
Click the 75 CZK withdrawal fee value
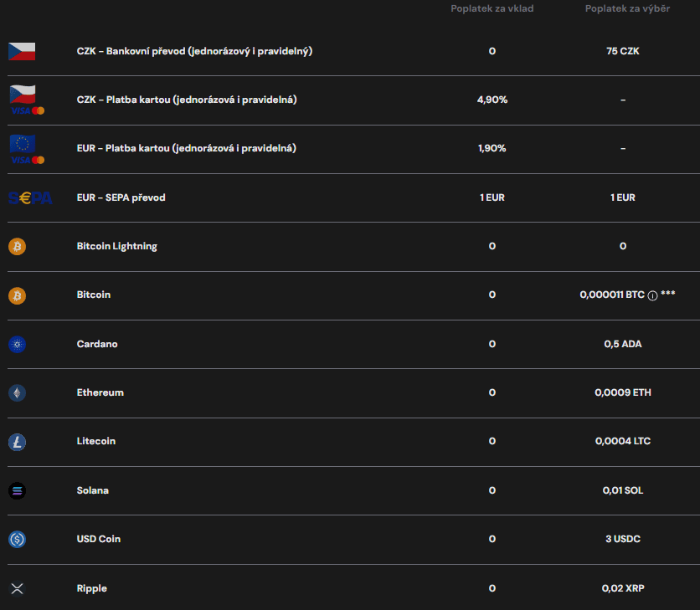coord(623,51)
